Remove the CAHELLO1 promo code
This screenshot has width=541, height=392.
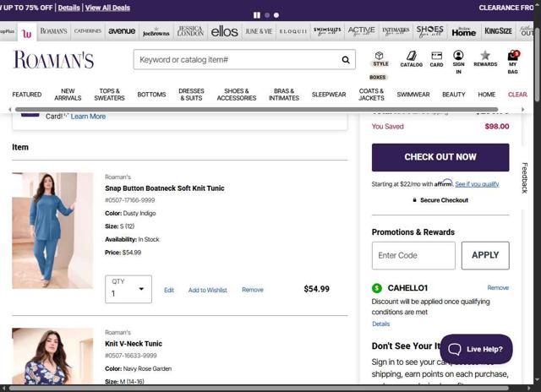click(x=498, y=287)
